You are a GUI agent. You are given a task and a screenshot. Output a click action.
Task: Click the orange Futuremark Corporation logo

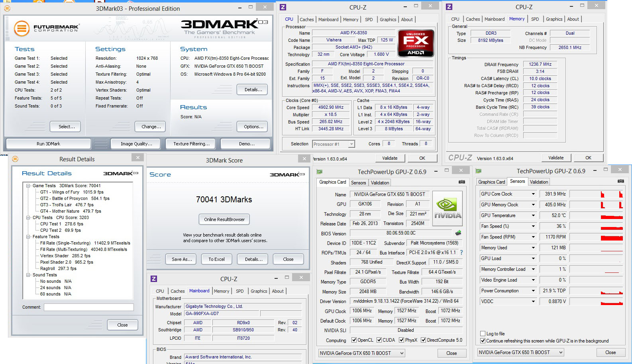pos(22,28)
